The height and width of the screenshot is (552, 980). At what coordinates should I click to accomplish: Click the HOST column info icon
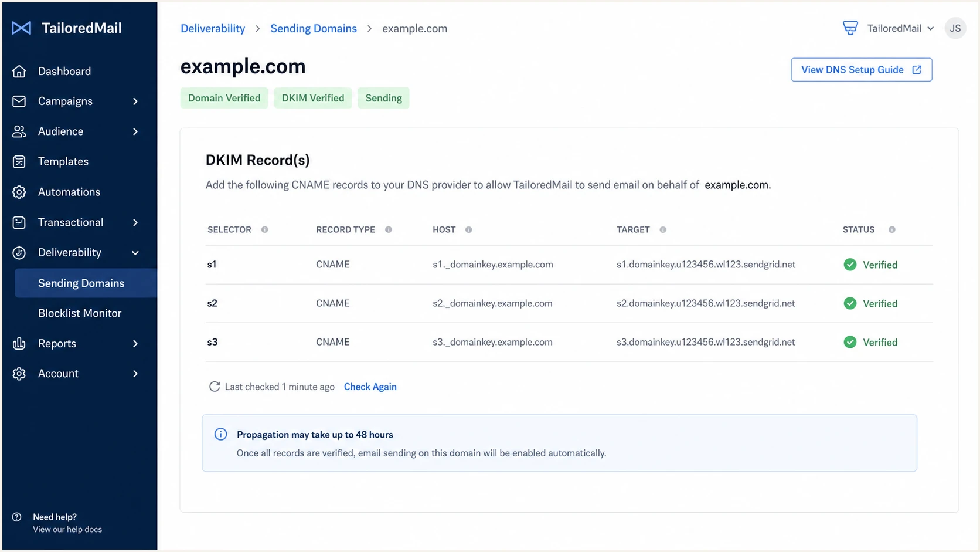coord(469,229)
